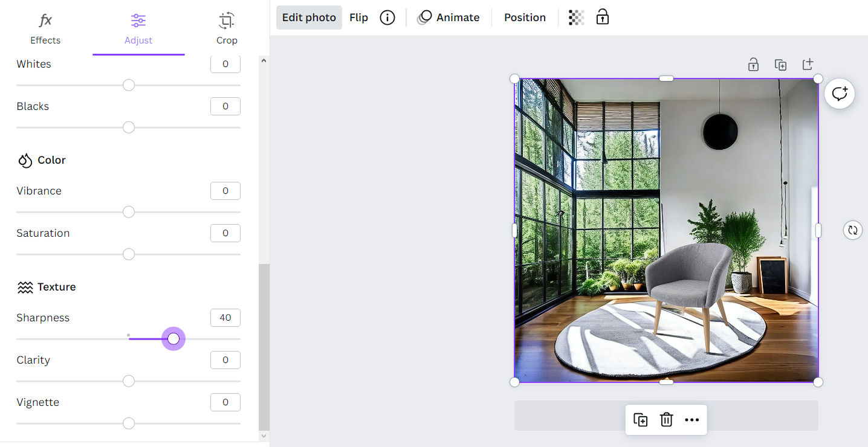Add a comment using the speech bubble icon
The width and height of the screenshot is (868, 447).
(840, 94)
